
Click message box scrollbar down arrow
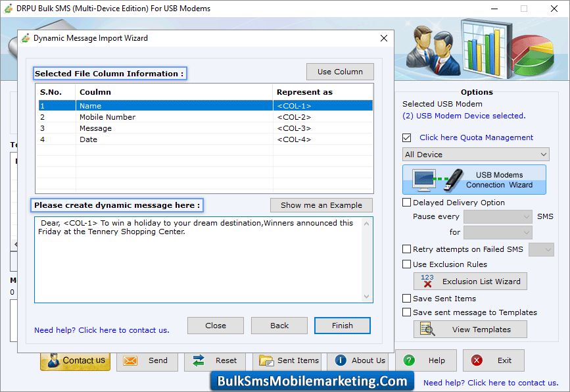[366, 297]
